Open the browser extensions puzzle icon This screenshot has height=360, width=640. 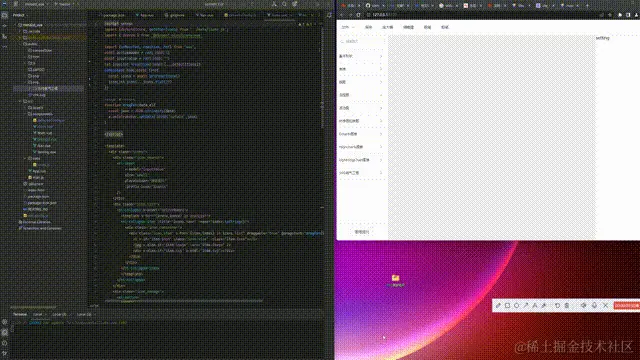pyautogui.click(x=620, y=15)
